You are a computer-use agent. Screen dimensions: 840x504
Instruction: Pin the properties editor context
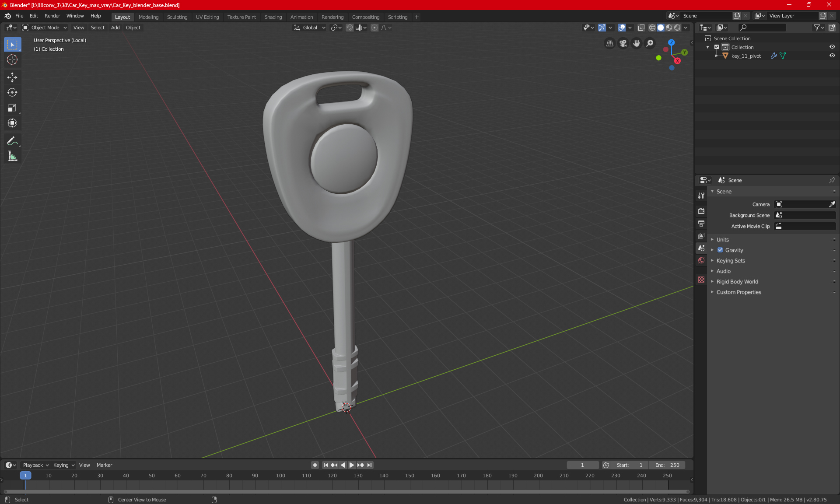tap(832, 180)
